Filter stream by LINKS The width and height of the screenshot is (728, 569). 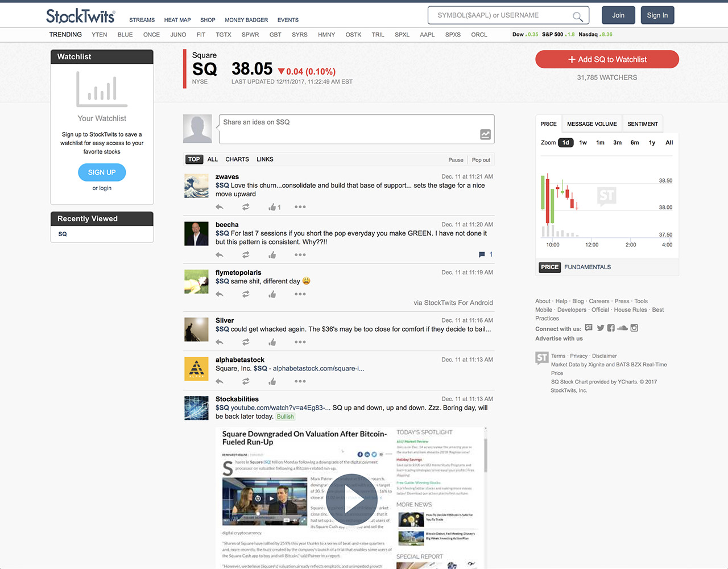click(265, 159)
